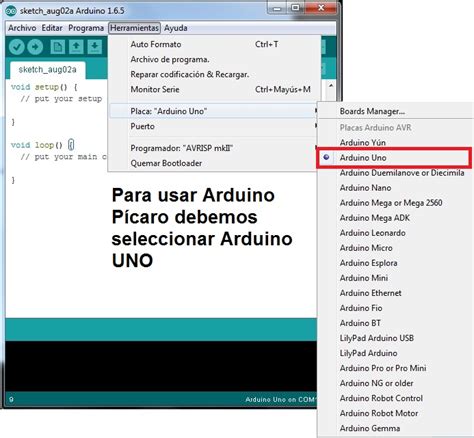
Task: Open a sketch with the Open arrow icon
Action: pos(76,47)
